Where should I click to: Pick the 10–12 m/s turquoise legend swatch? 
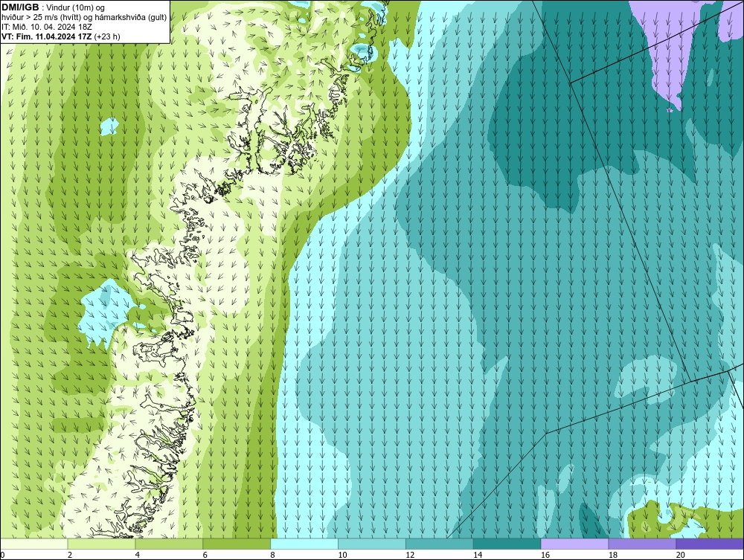[x=371, y=544]
